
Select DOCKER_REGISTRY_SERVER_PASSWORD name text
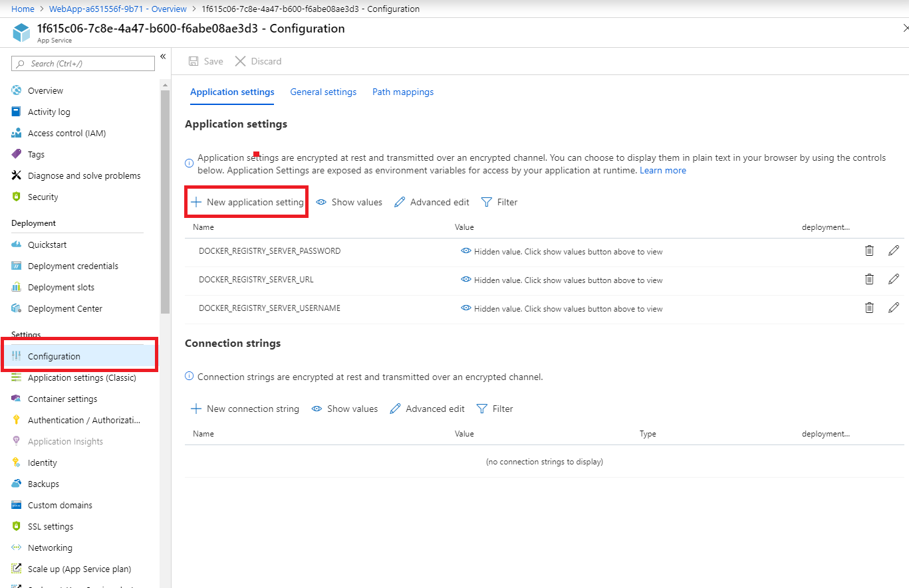(x=269, y=251)
